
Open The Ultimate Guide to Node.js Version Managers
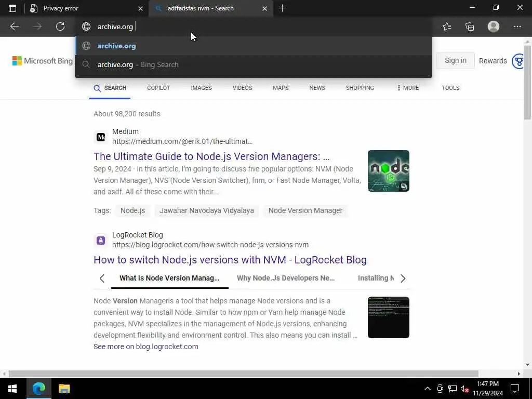click(x=211, y=156)
